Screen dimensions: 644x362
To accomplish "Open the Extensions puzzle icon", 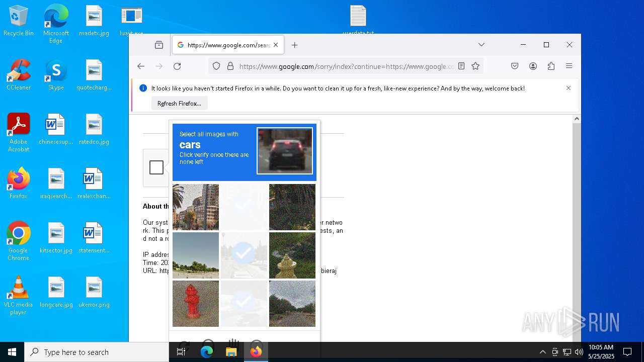I will (551, 66).
